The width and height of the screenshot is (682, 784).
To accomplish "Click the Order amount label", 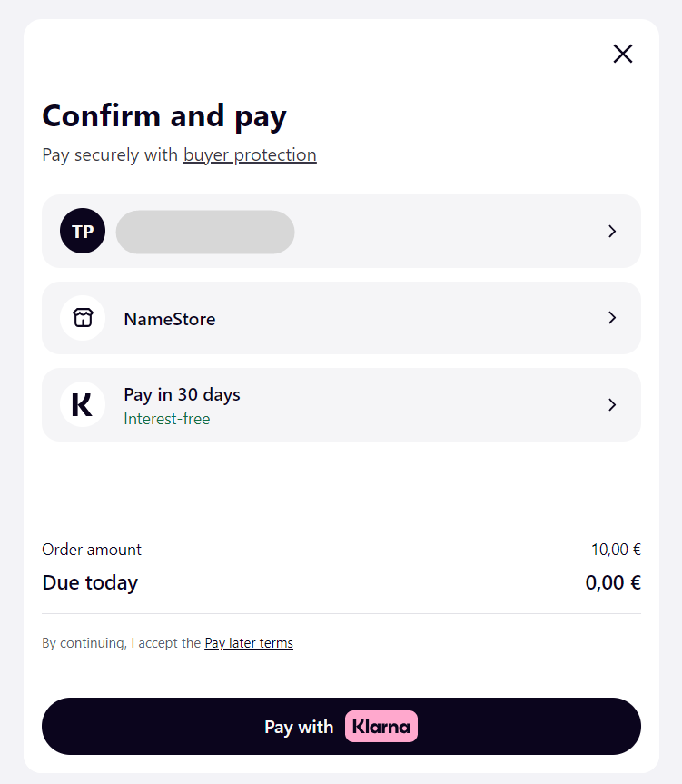I will pyautogui.click(x=92, y=550).
